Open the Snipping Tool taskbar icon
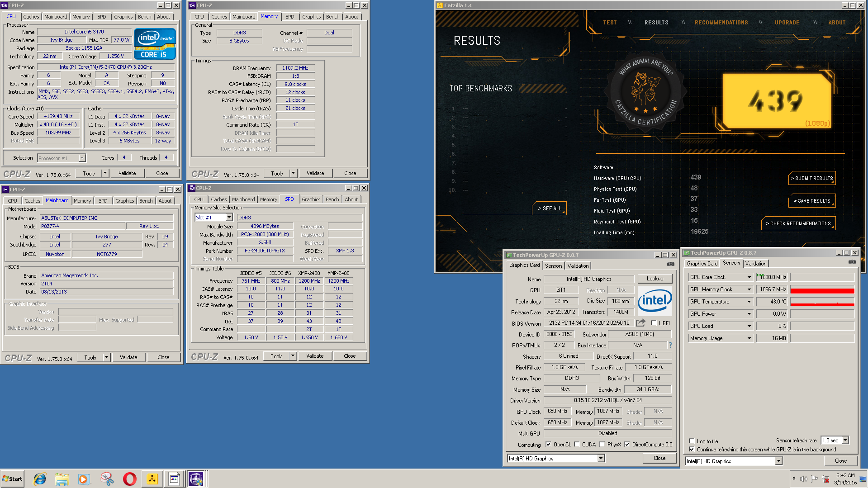The width and height of the screenshot is (868, 488). point(107,479)
